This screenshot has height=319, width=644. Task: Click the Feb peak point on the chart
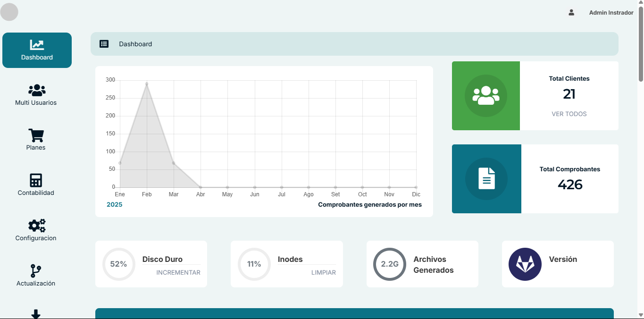tap(147, 84)
